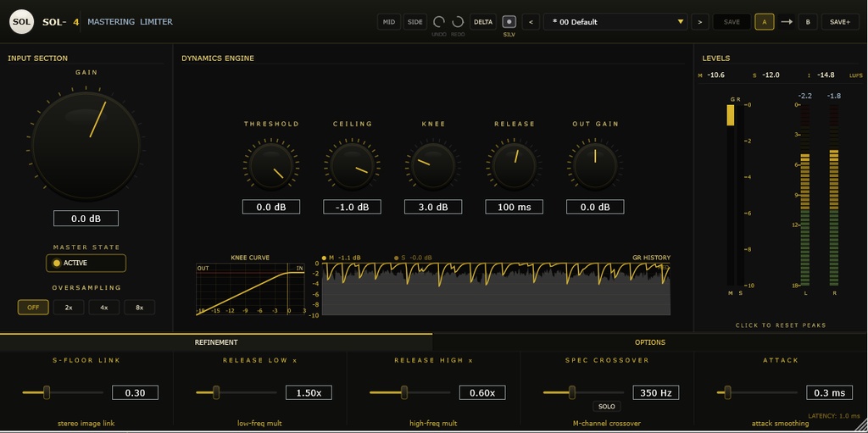Enable MID channel monitoring

388,22
